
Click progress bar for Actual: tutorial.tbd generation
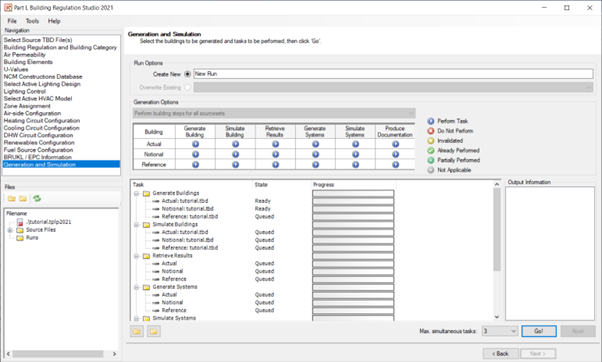(353, 201)
